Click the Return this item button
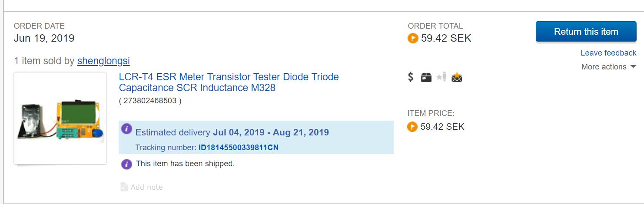Viewport: 644px width, 204px height. pos(586,32)
